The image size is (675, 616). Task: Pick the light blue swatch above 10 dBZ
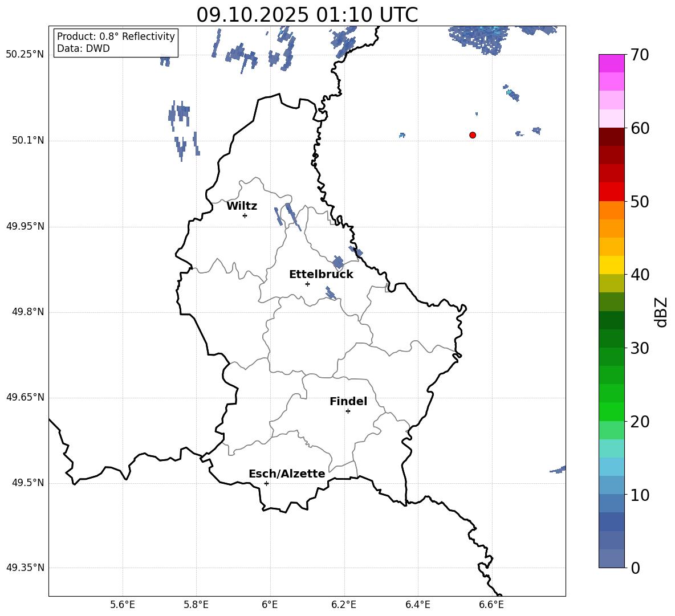(612, 485)
